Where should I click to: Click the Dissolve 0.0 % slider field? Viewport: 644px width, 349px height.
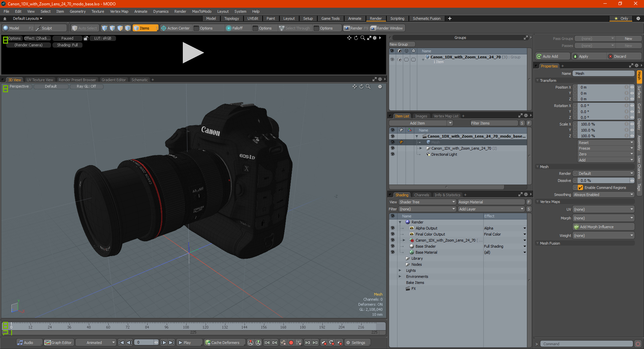[604, 181]
